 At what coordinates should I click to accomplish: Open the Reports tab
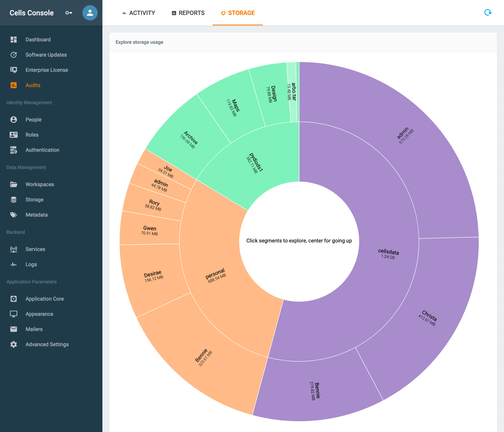188,13
